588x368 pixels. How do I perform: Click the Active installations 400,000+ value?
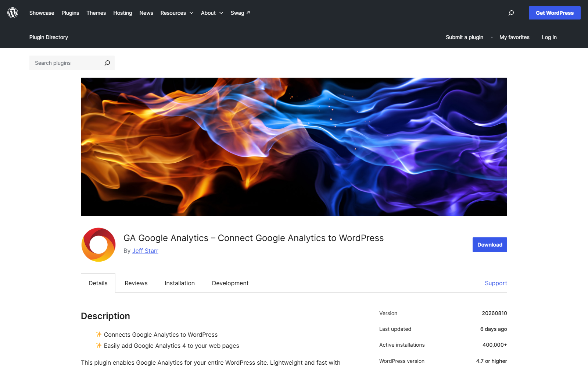pyautogui.click(x=495, y=345)
